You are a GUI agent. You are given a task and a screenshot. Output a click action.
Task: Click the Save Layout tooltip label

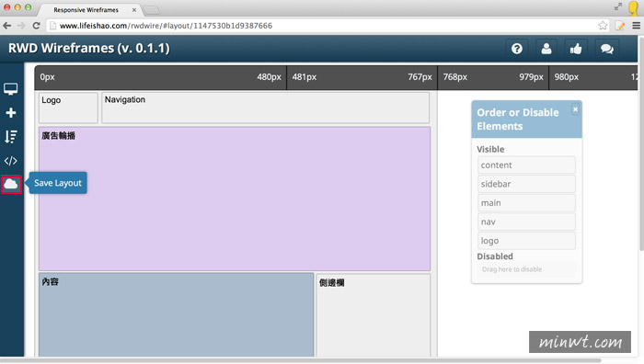[58, 183]
